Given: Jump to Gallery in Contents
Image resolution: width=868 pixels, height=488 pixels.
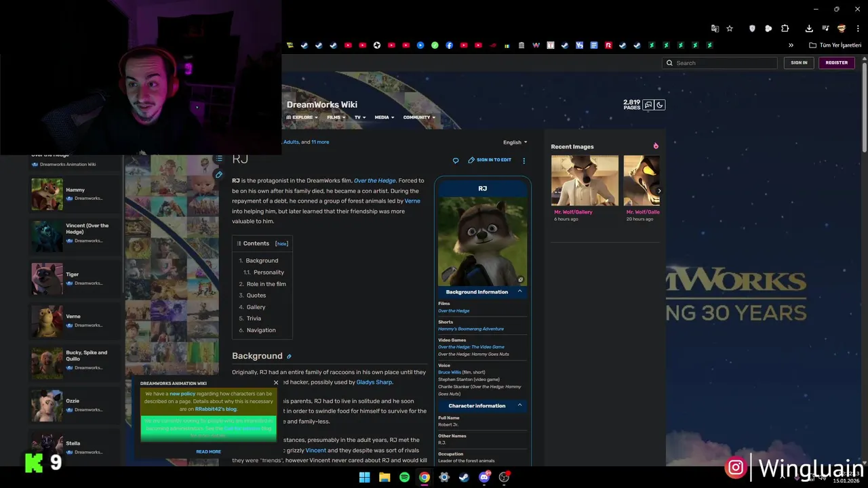Looking at the screenshot, I should click(x=256, y=307).
